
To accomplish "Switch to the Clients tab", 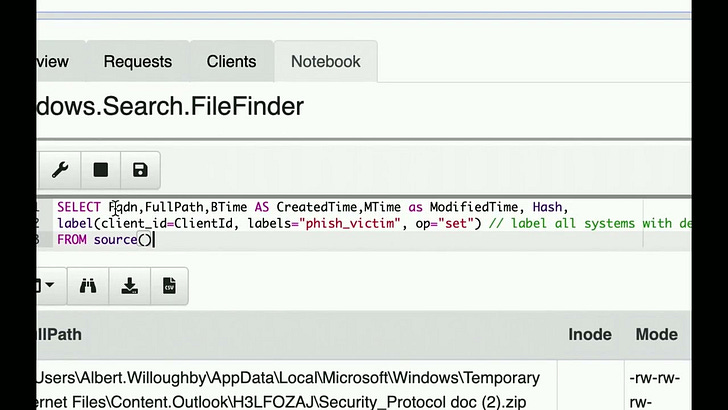I will 231,61.
